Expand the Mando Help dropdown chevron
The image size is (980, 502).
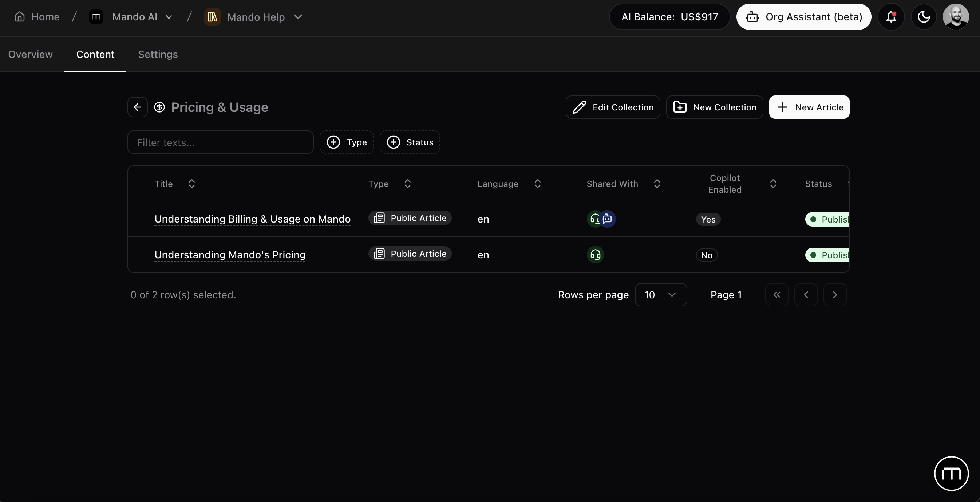pos(298,17)
